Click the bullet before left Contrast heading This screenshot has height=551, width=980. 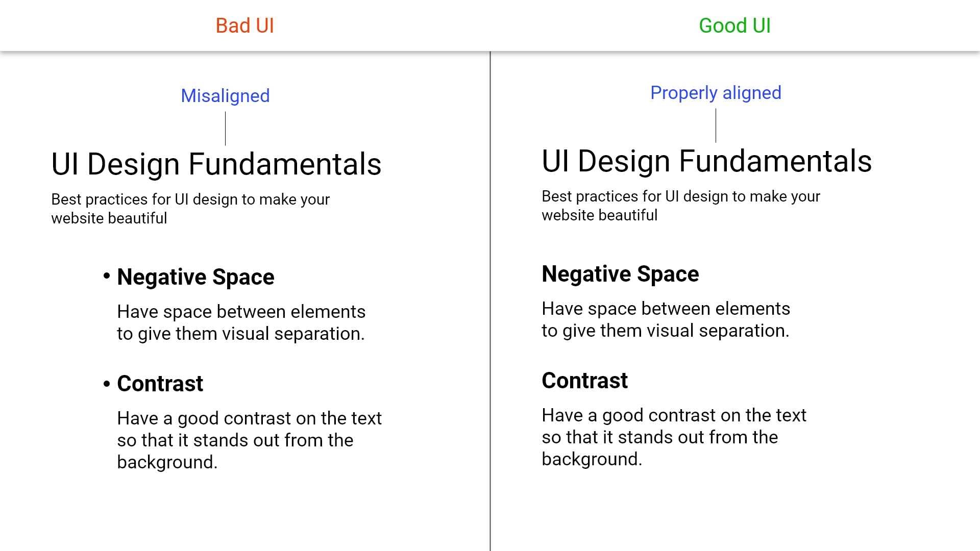click(107, 384)
